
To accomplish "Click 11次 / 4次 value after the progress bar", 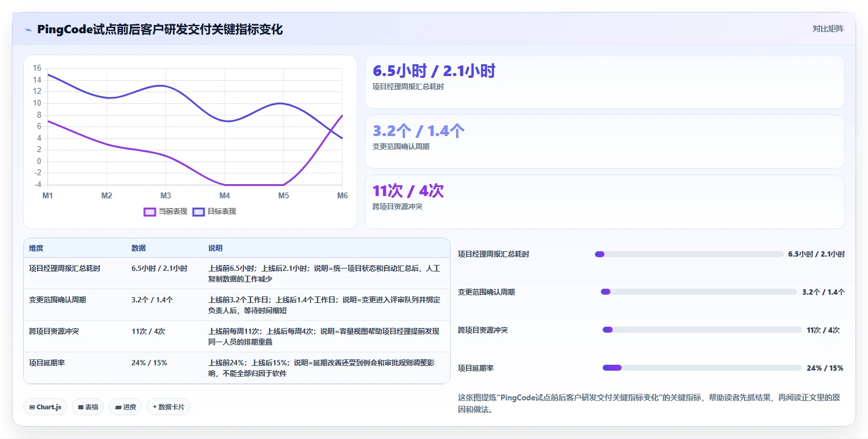I will 823,330.
